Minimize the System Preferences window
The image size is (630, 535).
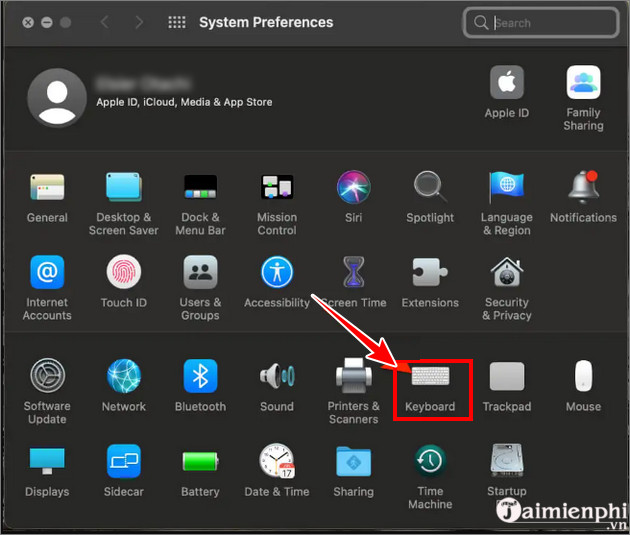point(47,22)
